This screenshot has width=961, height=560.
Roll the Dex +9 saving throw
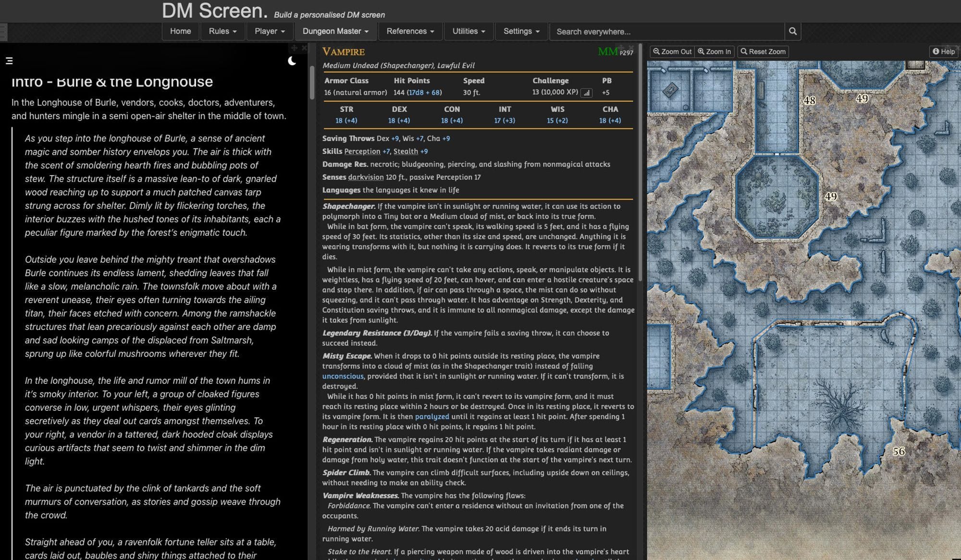[395, 138]
